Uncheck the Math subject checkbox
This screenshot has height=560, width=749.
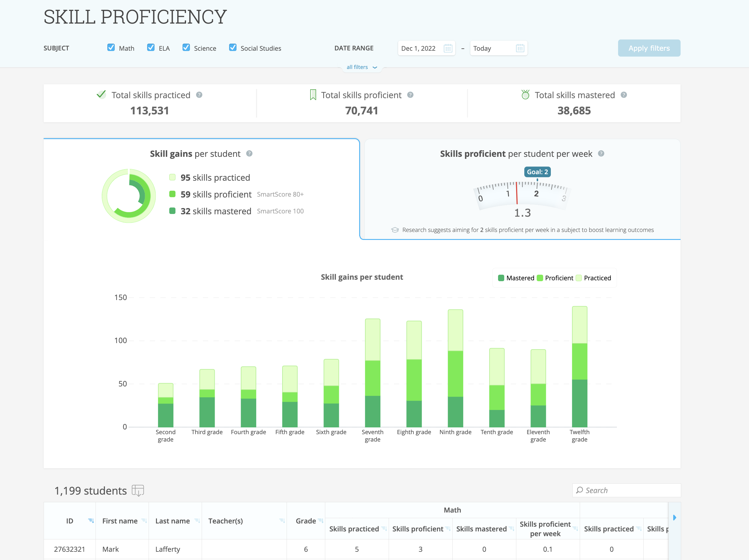(111, 48)
